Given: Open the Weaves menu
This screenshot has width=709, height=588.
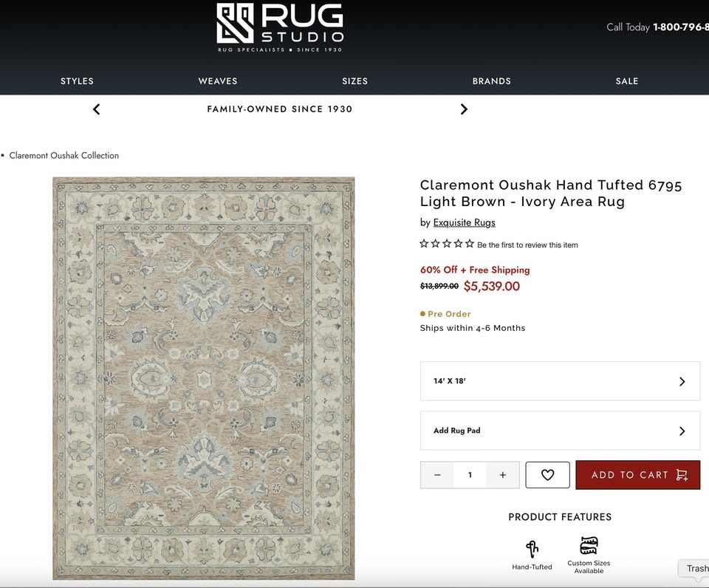Looking at the screenshot, I should click(218, 81).
